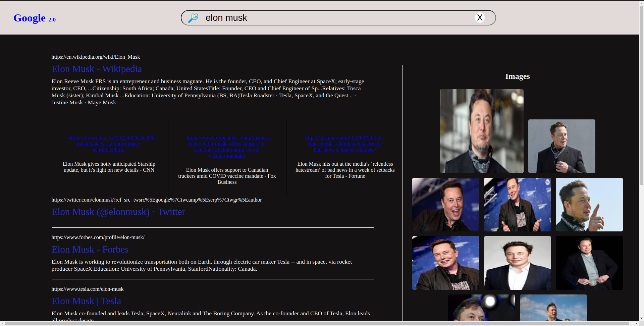Click the Wikipedia URL text above the first result
Screen dimensions: 644x326
point(96,57)
